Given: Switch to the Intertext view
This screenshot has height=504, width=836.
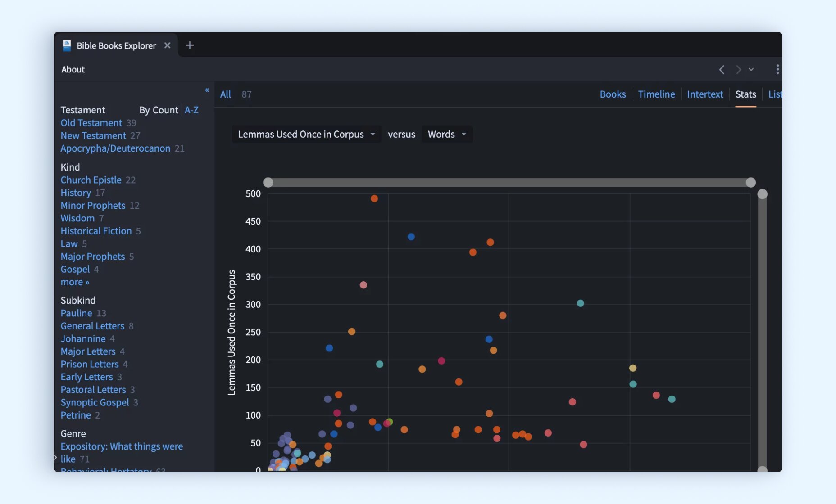Looking at the screenshot, I should 705,94.
